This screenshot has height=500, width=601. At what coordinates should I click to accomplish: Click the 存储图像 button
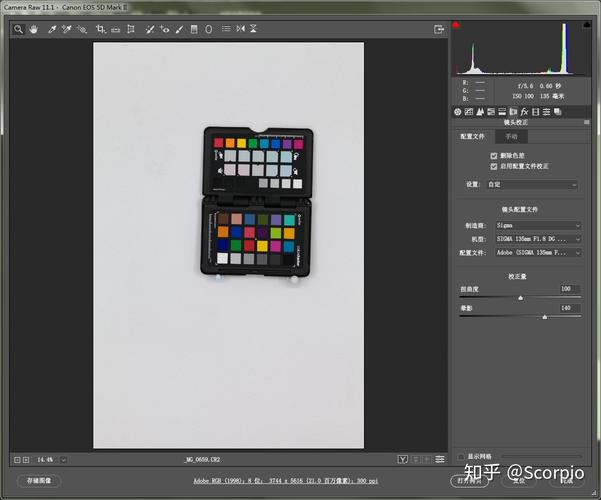39,481
